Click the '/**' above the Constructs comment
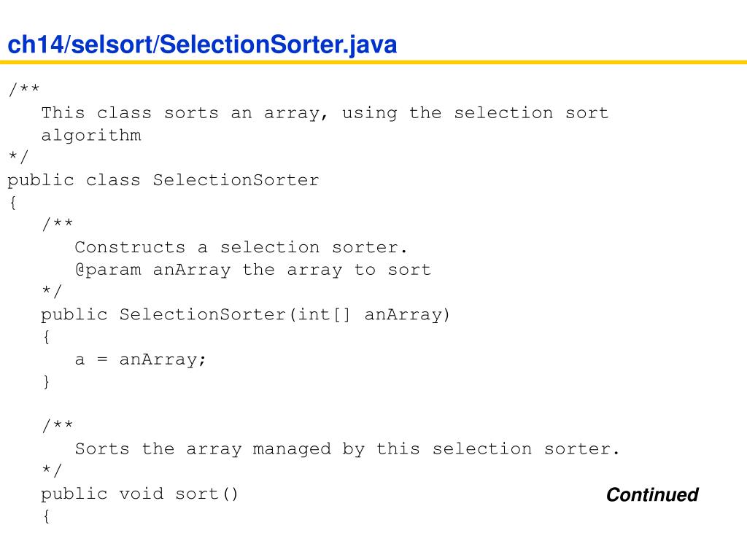 (x=57, y=223)
